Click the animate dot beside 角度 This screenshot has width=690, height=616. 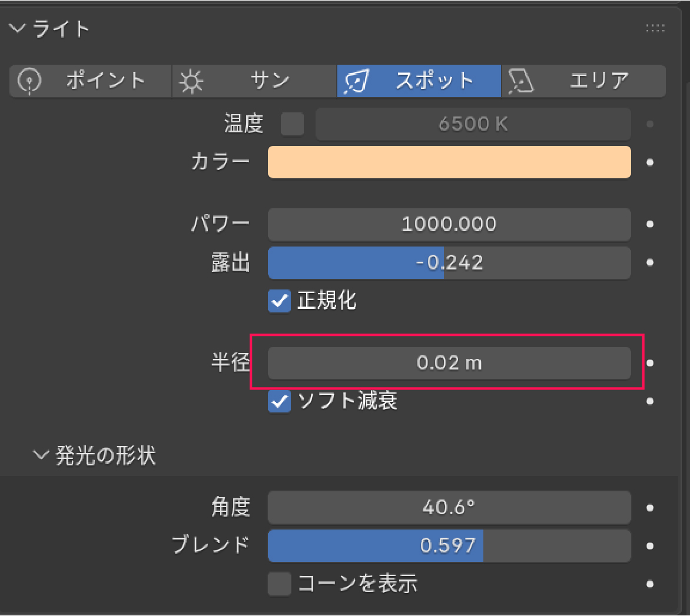pyautogui.click(x=650, y=507)
